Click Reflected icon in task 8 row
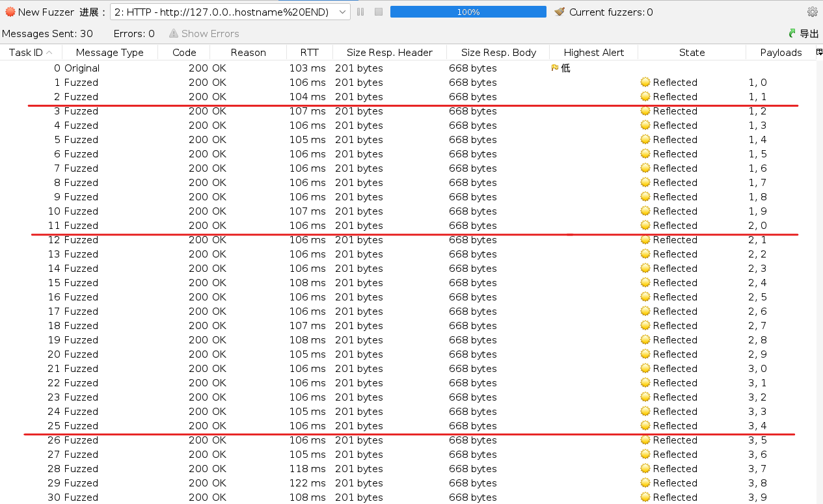This screenshot has height=504, width=823. [645, 182]
